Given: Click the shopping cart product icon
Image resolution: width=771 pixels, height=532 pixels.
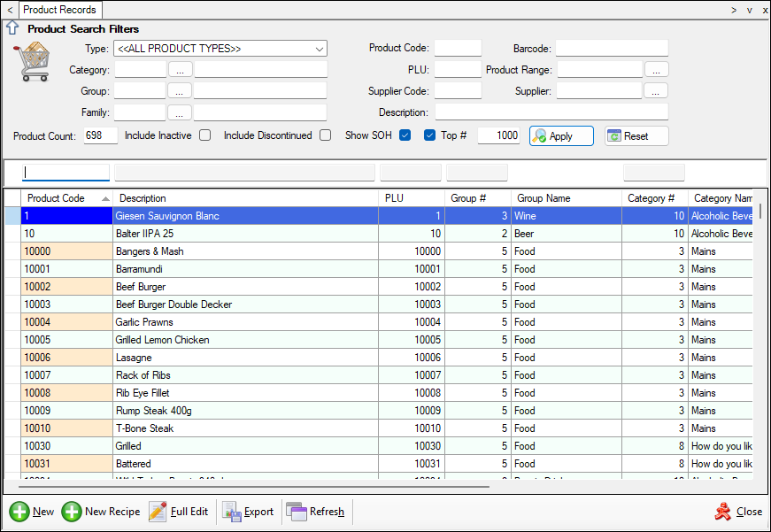Looking at the screenshot, I should pyautogui.click(x=33, y=61).
